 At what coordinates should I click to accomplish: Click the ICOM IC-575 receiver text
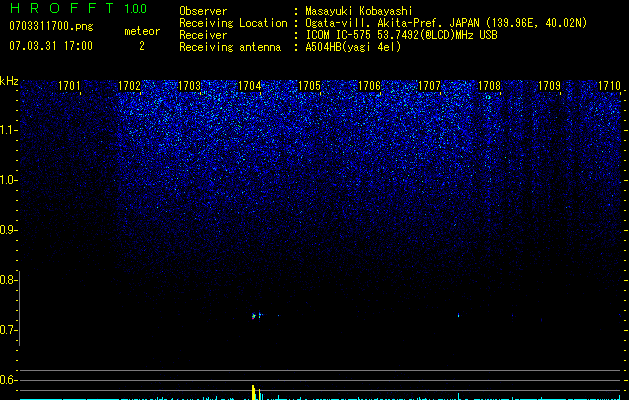point(401,35)
